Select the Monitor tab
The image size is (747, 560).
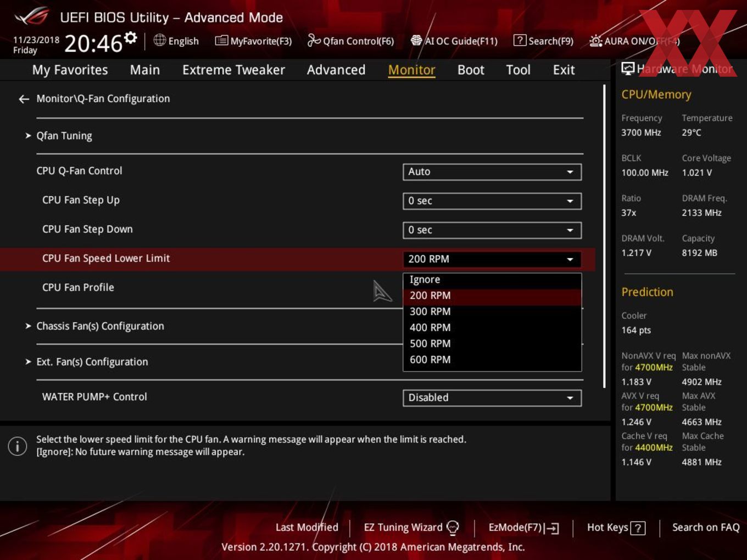click(412, 70)
